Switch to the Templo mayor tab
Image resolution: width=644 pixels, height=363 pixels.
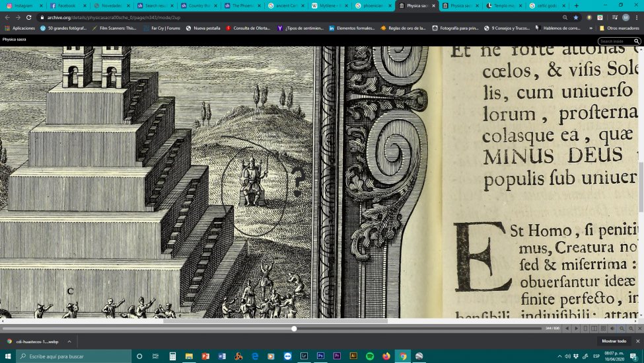[503, 6]
